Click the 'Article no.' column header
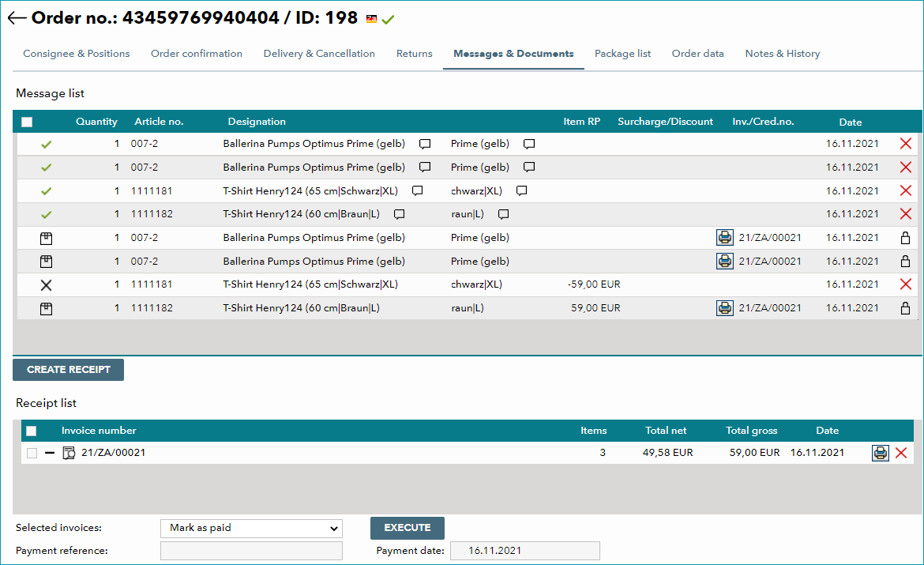 159,122
